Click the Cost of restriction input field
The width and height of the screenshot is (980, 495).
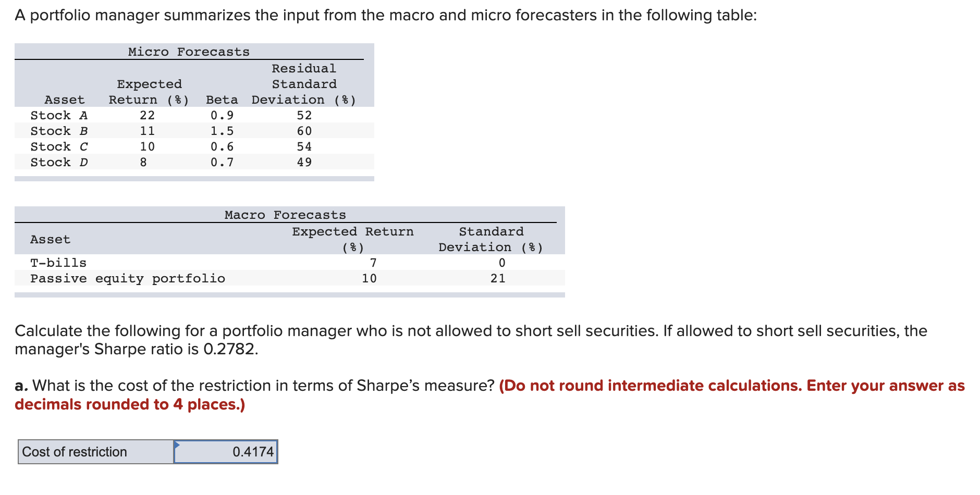[225, 452]
